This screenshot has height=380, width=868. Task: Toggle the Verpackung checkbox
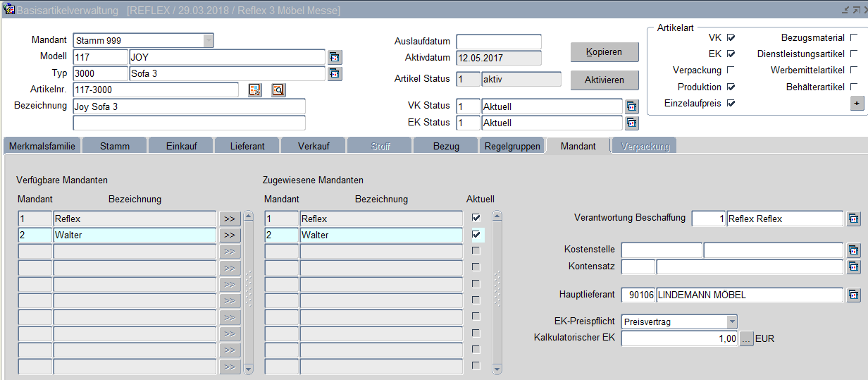pyautogui.click(x=731, y=70)
